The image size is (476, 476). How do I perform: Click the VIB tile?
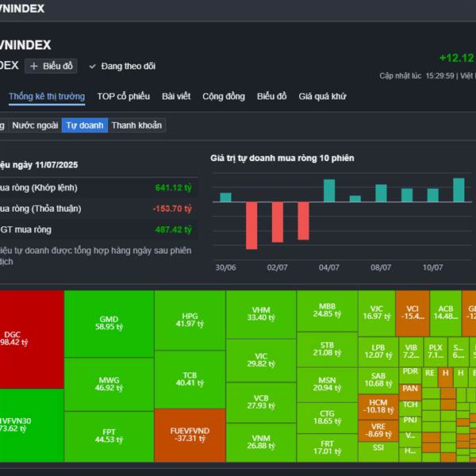tap(411, 351)
